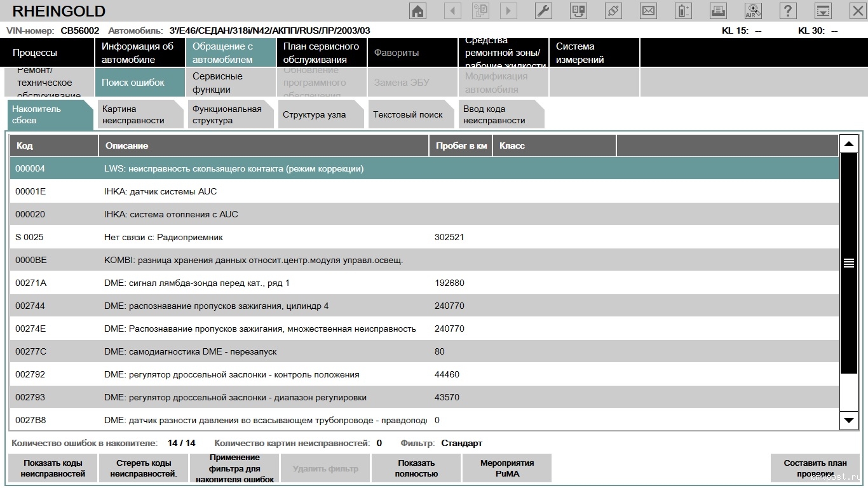Click the Пробег в км column header
868x488 pixels.
[461, 146]
